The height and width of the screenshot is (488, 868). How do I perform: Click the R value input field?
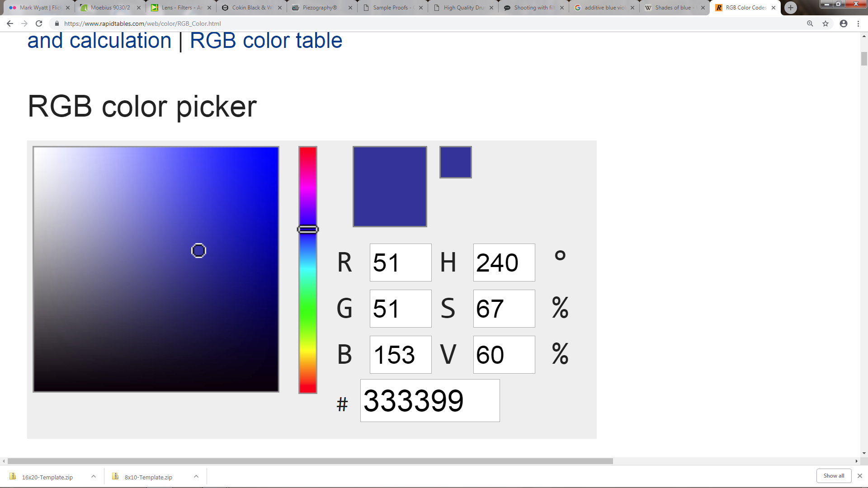click(x=400, y=263)
